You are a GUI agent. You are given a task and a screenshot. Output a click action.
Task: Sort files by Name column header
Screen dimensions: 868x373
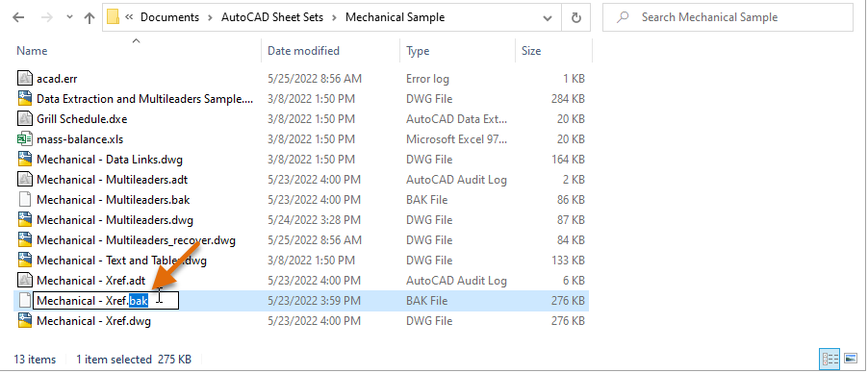(32, 51)
